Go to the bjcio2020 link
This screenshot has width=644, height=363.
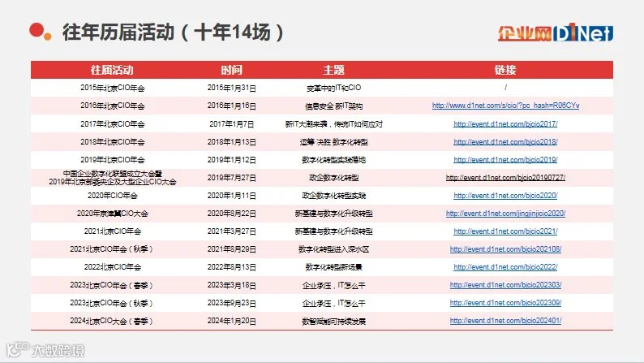coord(505,196)
